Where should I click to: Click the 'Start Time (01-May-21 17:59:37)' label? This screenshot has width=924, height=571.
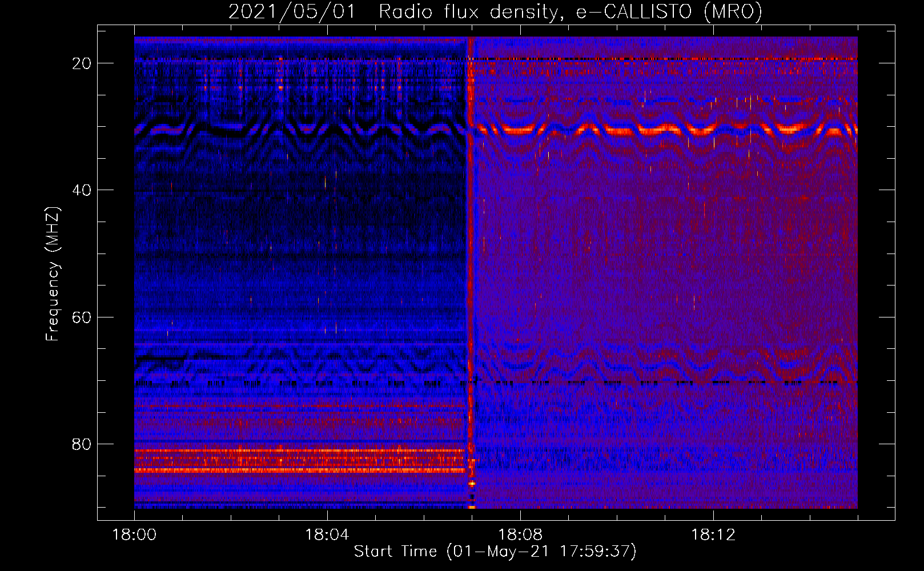(x=495, y=552)
